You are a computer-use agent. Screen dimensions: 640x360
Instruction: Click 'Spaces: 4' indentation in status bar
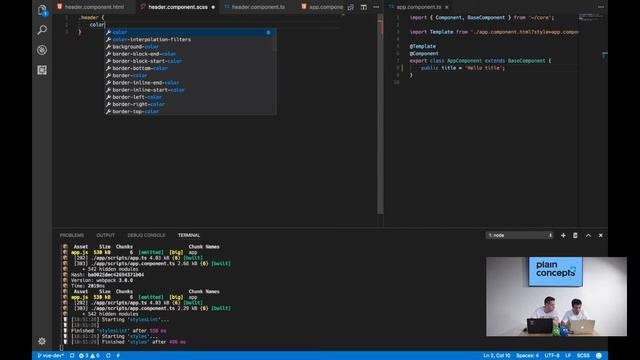point(527,356)
